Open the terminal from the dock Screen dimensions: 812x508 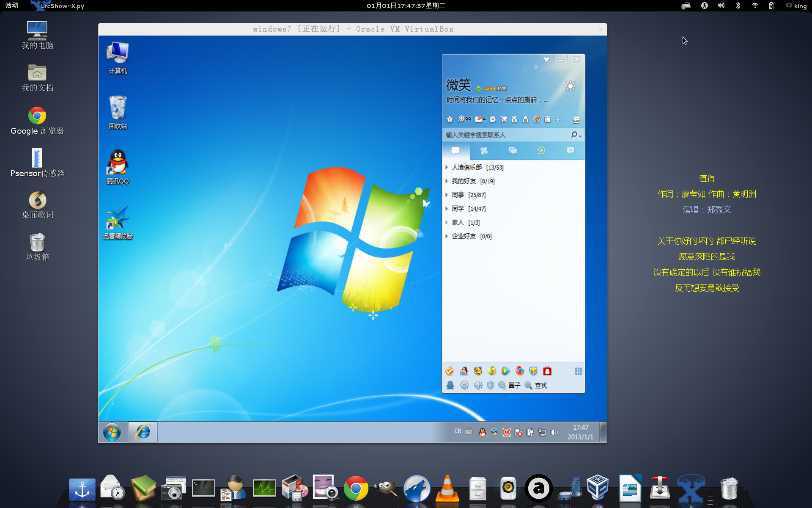coord(203,488)
